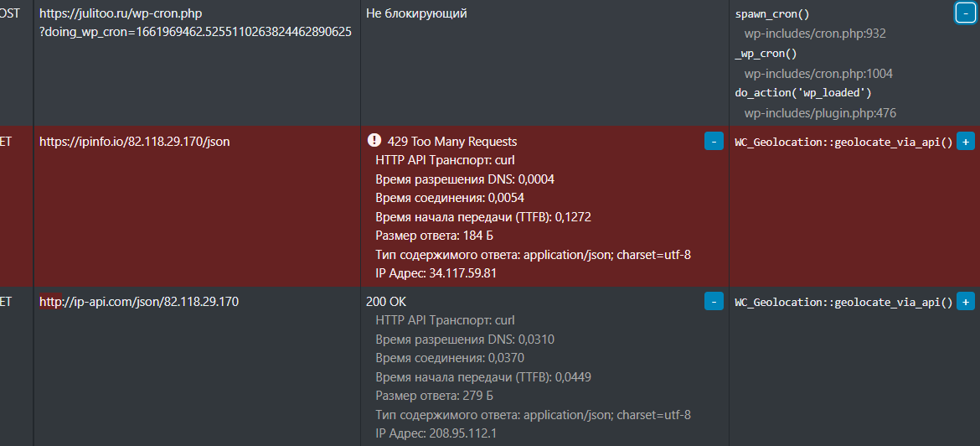Collapse the 200 OK response details

pyautogui.click(x=714, y=302)
